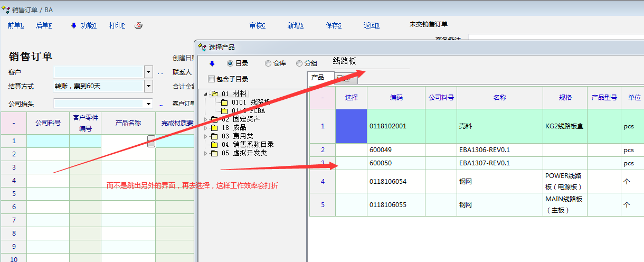Click the 04 销售系数目录 folder icon
This screenshot has width=644, height=262.
[x=214, y=145]
